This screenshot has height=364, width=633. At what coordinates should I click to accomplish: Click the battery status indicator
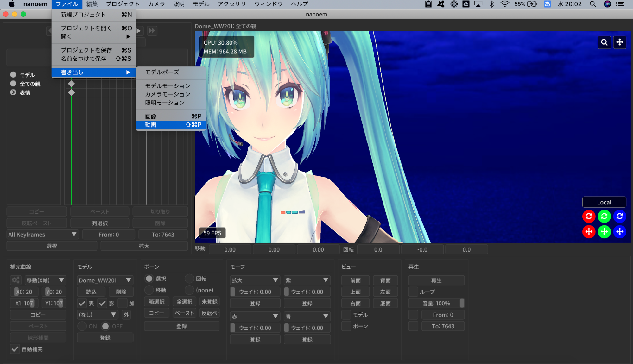[x=526, y=4]
